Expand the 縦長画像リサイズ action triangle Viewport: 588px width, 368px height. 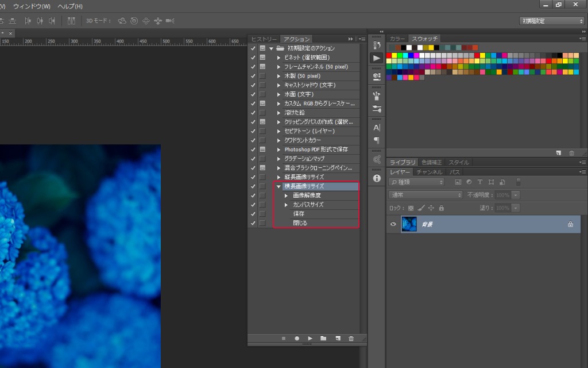click(x=278, y=177)
